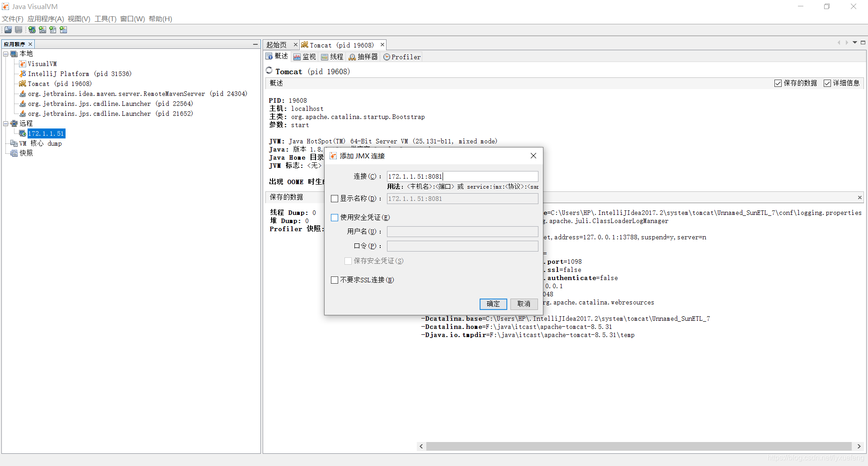Cancel with the 取消 button

(524, 304)
